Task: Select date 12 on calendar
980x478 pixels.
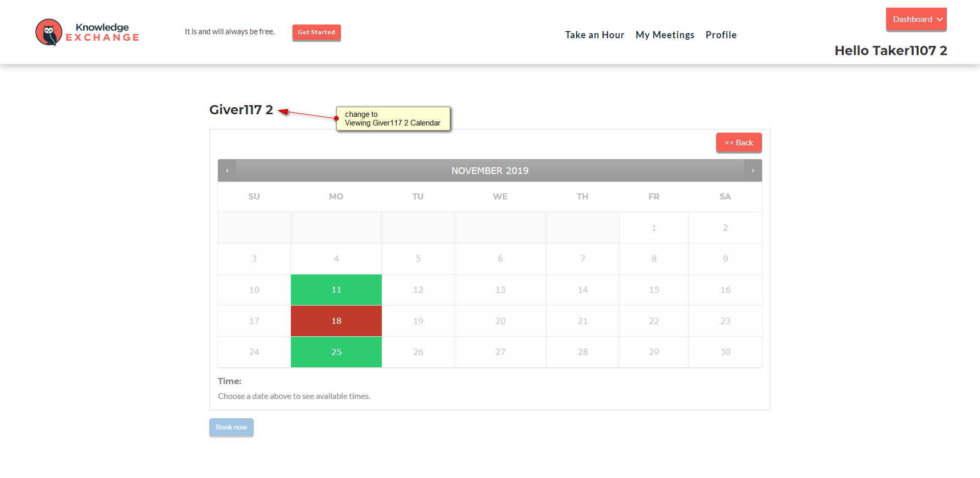Action: tap(418, 290)
